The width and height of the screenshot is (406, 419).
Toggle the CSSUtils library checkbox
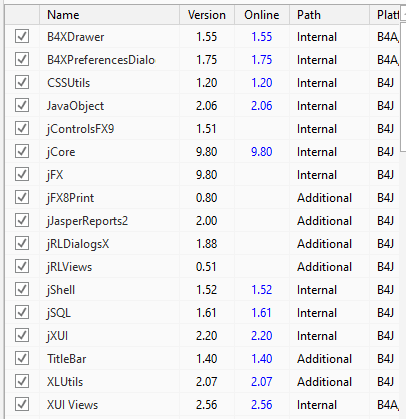click(22, 82)
